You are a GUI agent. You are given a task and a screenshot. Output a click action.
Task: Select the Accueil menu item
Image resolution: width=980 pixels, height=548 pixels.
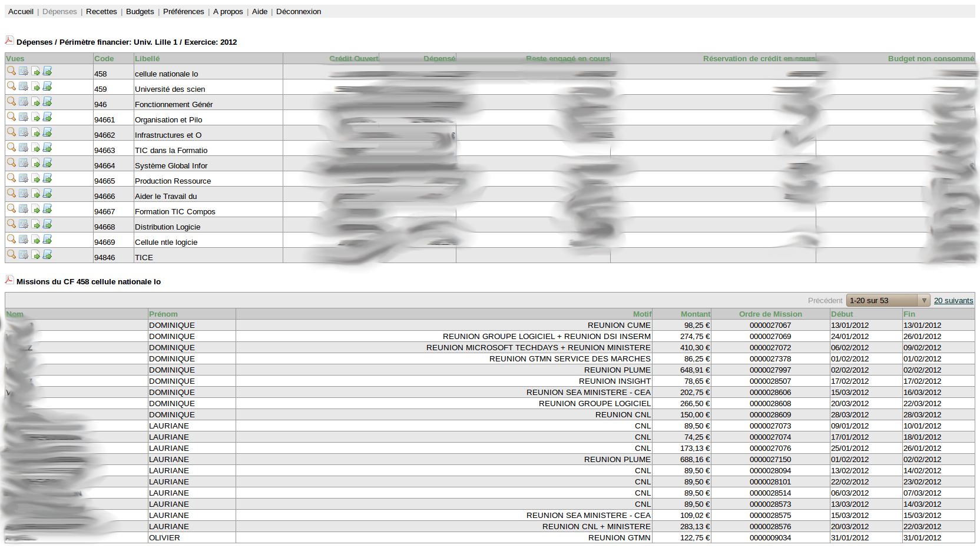pos(21,12)
